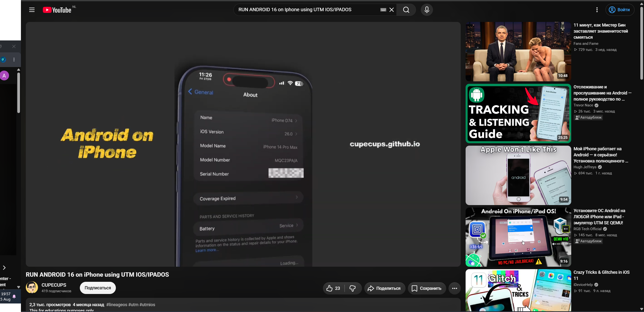Clear the search query with the X

[392, 10]
